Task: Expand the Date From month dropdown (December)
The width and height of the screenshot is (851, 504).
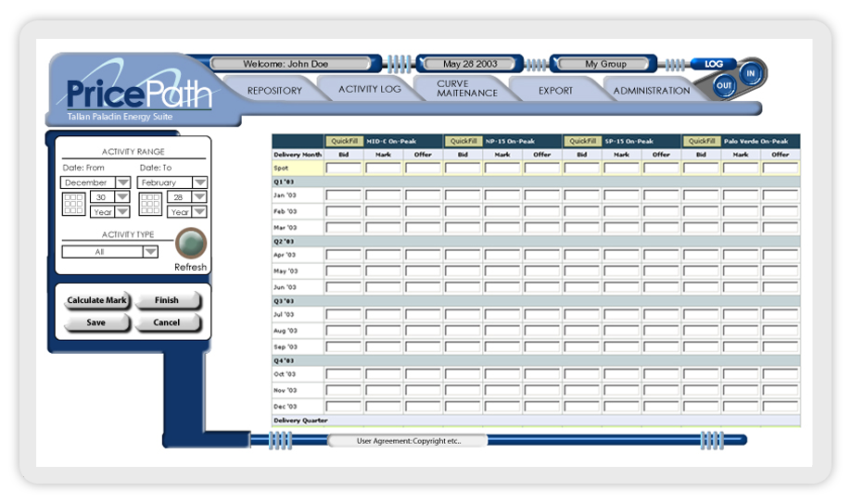Action: point(122,183)
